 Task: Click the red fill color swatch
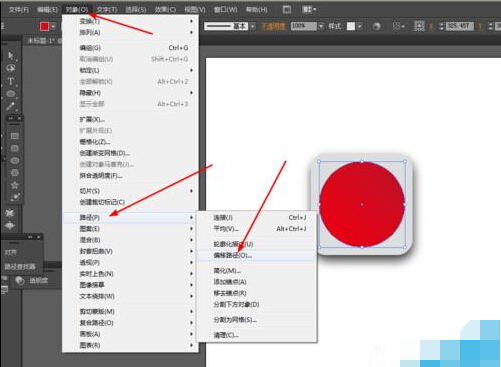click(44, 26)
